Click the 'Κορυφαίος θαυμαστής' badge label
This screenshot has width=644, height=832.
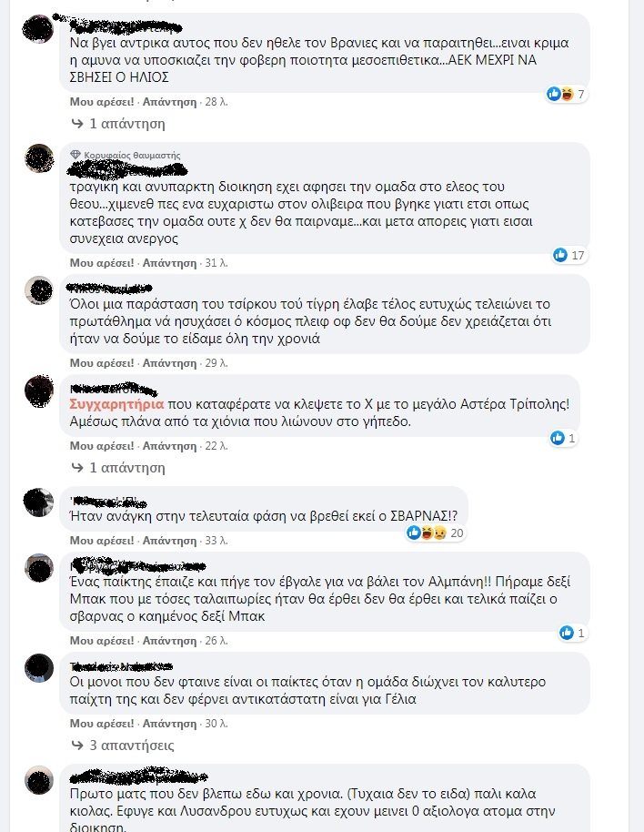coord(132,155)
